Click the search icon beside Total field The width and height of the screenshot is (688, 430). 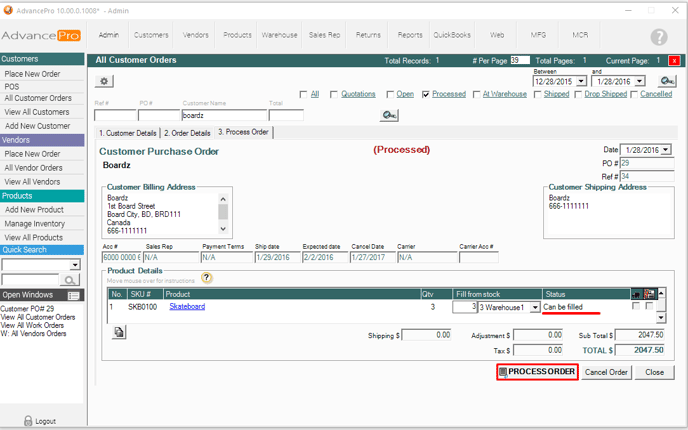(389, 116)
